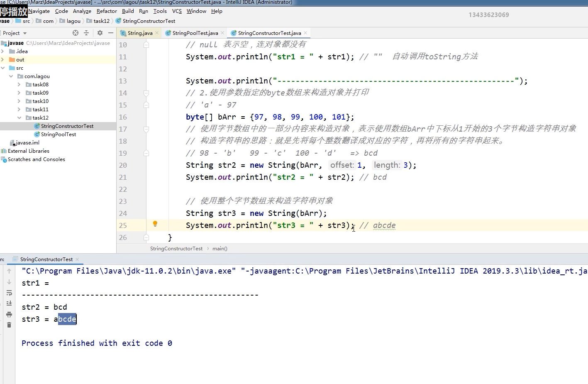The image size is (588, 384).
Task: Click the trash clear-all icon in Run console
Action: [9, 325]
